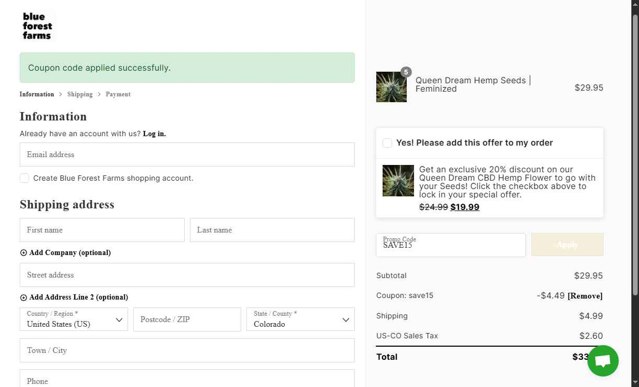Click the 'Coupon: save15' label
Image resolution: width=639 pixels, height=387 pixels.
click(x=405, y=296)
